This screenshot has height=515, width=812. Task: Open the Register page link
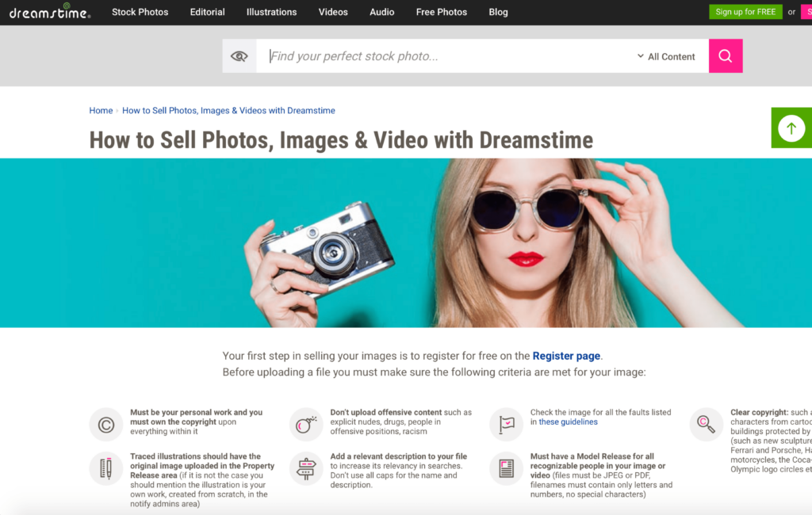[x=566, y=356]
